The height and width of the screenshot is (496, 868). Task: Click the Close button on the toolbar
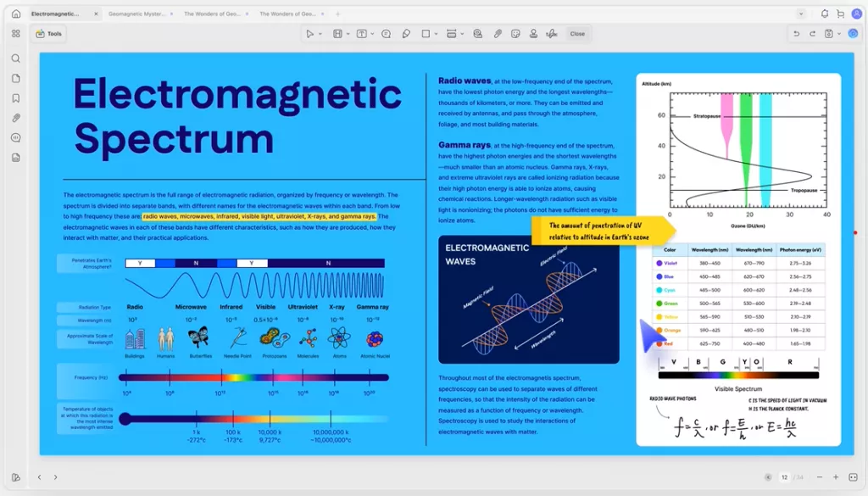[x=577, y=33]
